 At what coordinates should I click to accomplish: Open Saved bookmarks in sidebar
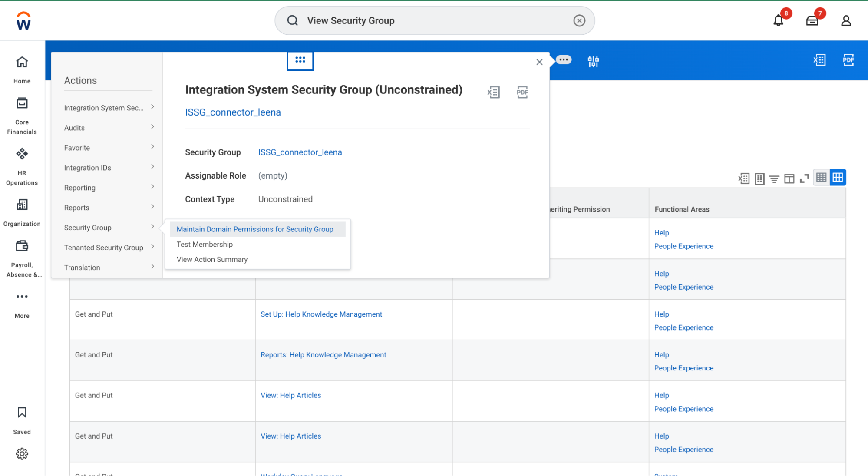pos(22,420)
